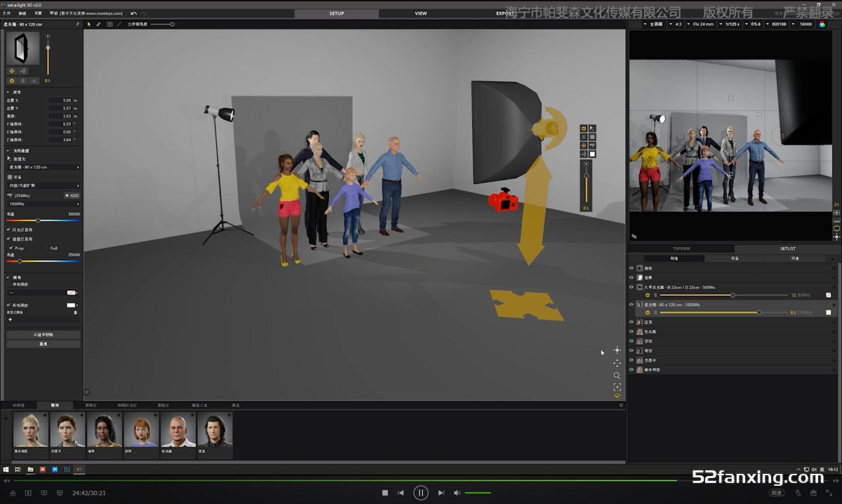Pick the pen drawing tool in viewport toolbar

click(98, 24)
